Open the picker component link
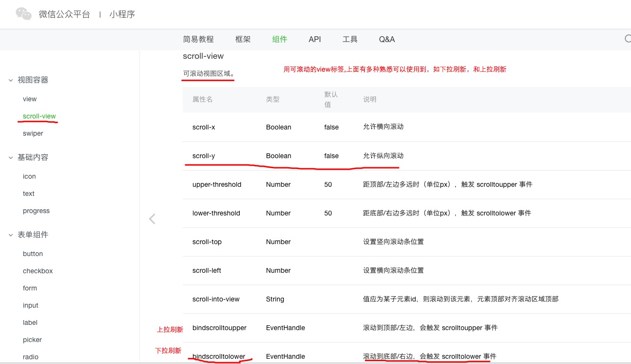 coord(32,340)
